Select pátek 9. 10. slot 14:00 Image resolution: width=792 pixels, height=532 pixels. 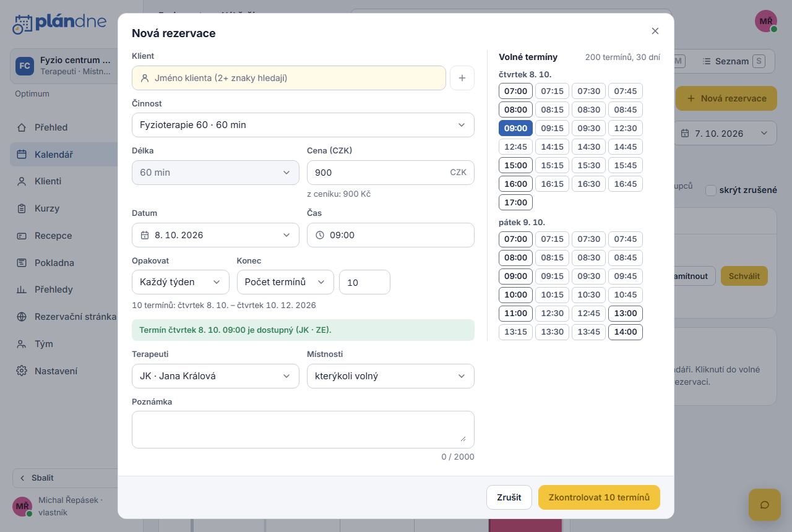click(x=626, y=332)
